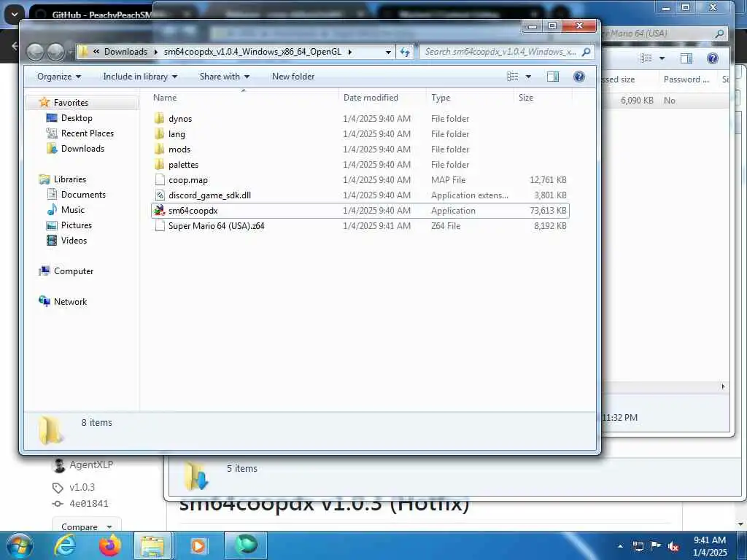This screenshot has height=560, width=747.
Task: Open the Music library
Action: [72, 209]
